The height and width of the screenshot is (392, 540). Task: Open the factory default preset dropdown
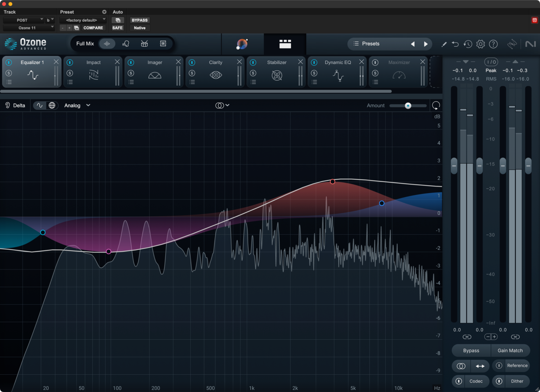coord(83,20)
